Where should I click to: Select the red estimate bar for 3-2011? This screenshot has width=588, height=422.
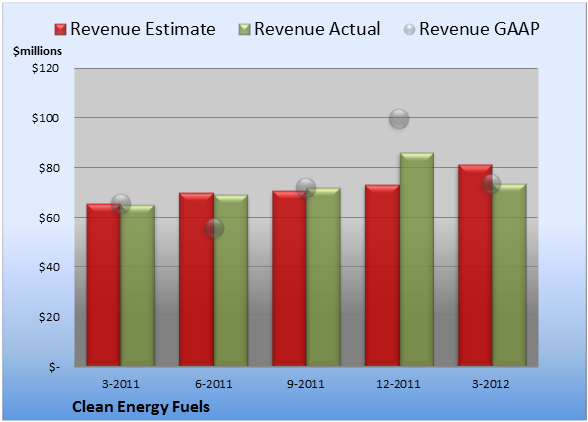104,285
